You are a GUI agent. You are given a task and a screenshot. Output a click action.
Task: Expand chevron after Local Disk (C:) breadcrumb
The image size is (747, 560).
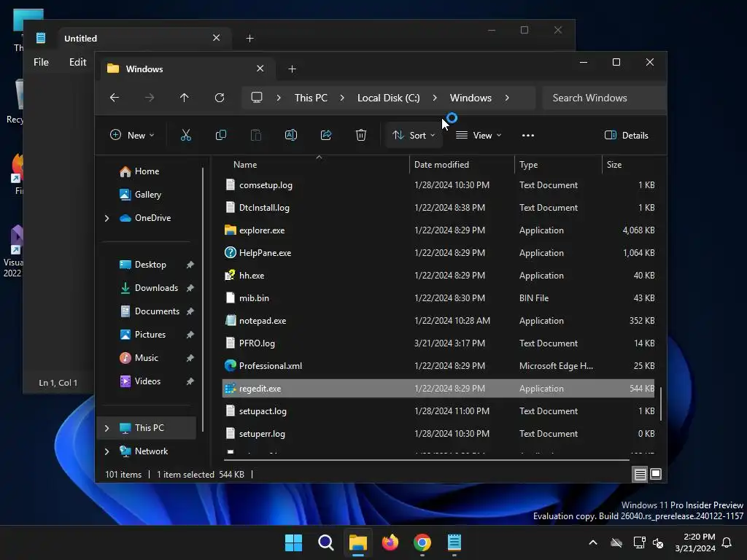pyautogui.click(x=435, y=98)
